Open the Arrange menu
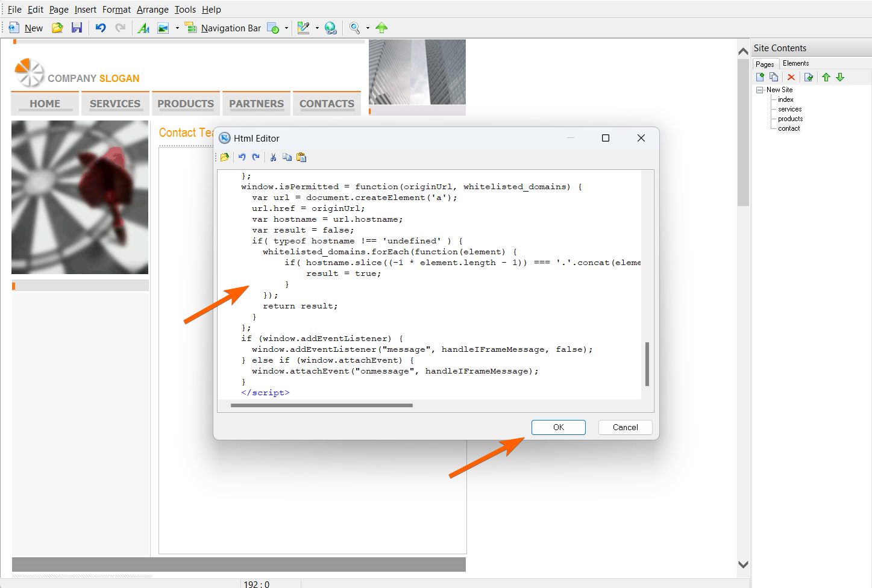The image size is (872, 588). [152, 10]
